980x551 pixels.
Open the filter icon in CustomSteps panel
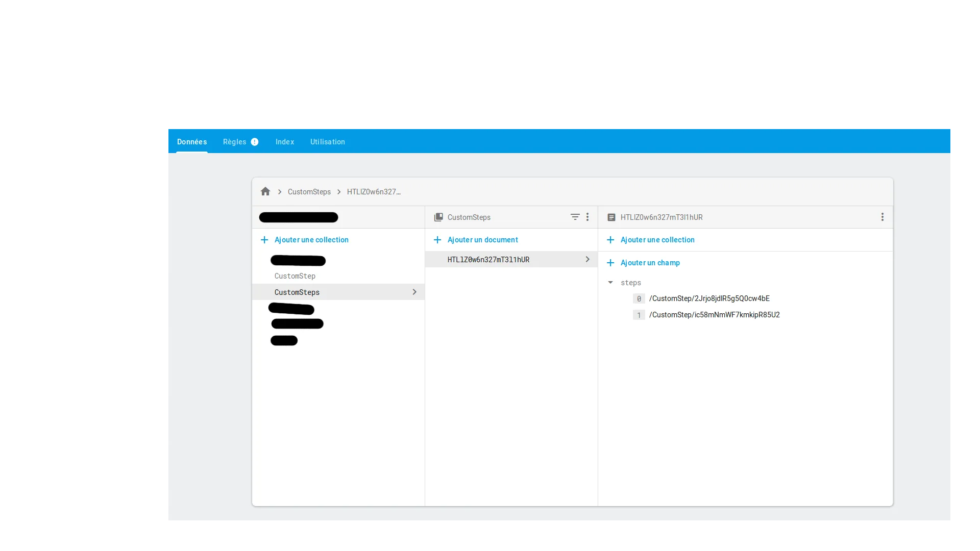(x=575, y=217)
